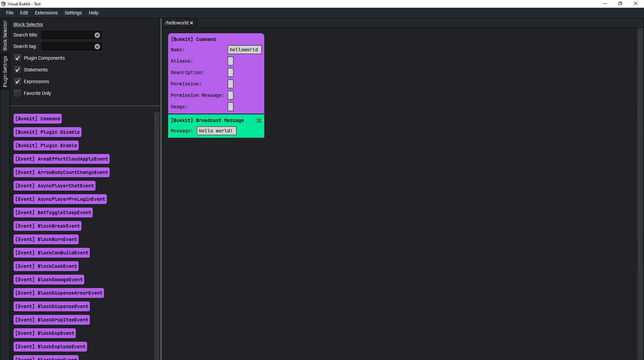Click the Usage field
This screenshot has height=360, width=644.
pos(230,107)
